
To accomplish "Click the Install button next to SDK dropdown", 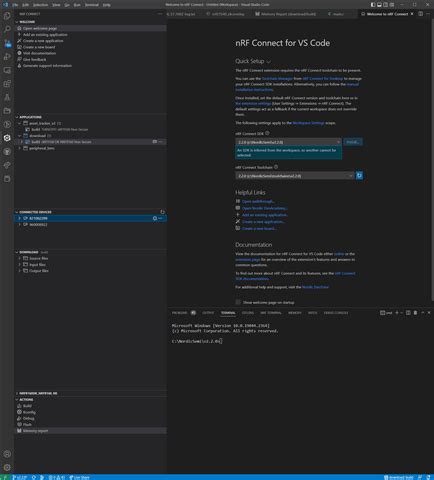I will [353, 142].
